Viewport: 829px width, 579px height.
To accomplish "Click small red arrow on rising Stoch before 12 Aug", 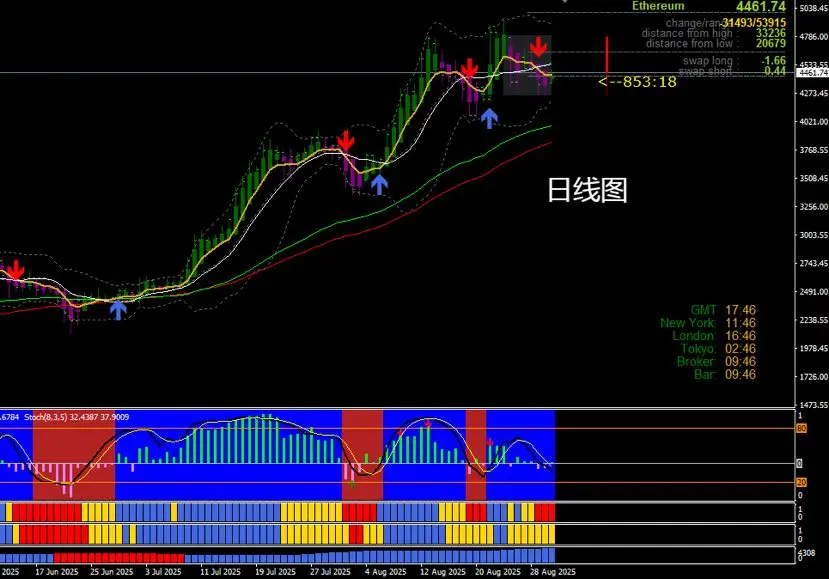I will click(x=400, y=433).
